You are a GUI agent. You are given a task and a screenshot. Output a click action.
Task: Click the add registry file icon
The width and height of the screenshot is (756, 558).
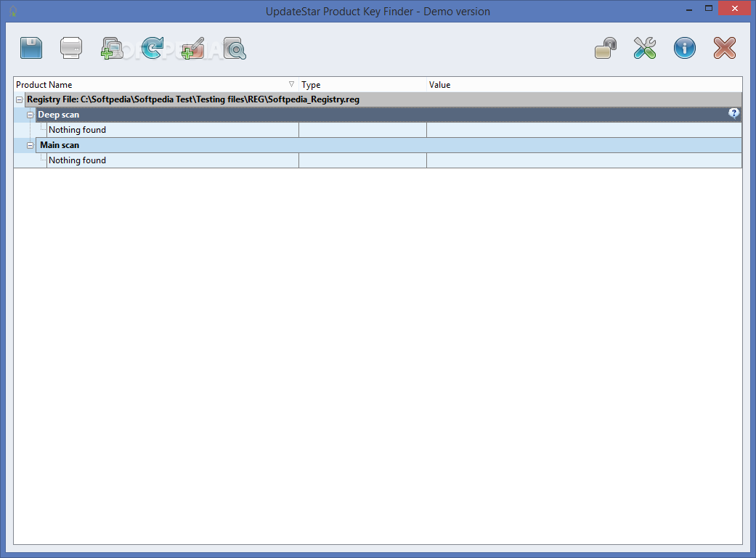point(193,48)
